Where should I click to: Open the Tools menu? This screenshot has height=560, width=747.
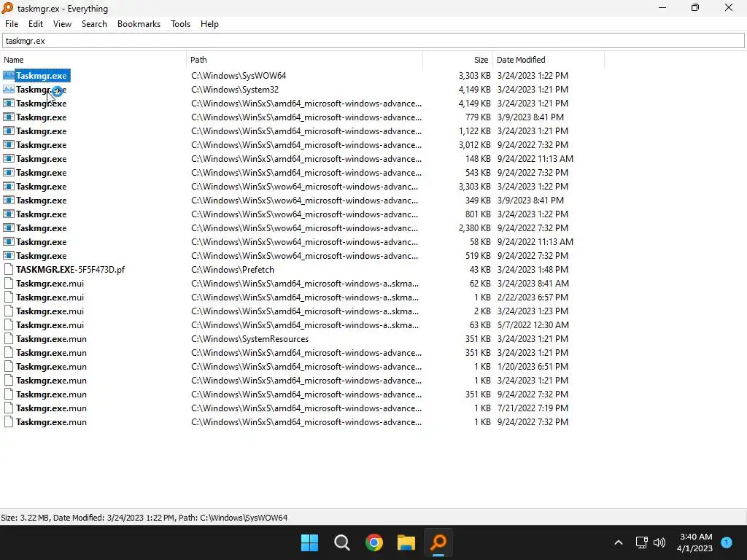coord(180,24)
